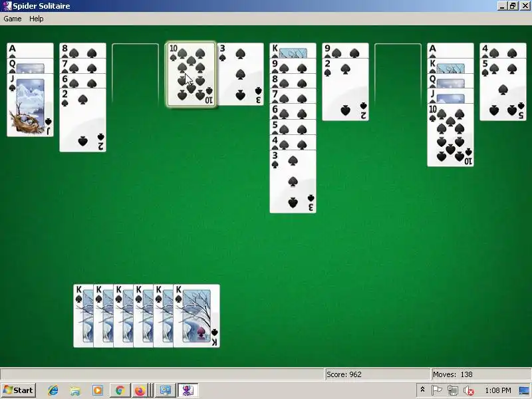Click the network icon in system tray

[x=453, y=390]
